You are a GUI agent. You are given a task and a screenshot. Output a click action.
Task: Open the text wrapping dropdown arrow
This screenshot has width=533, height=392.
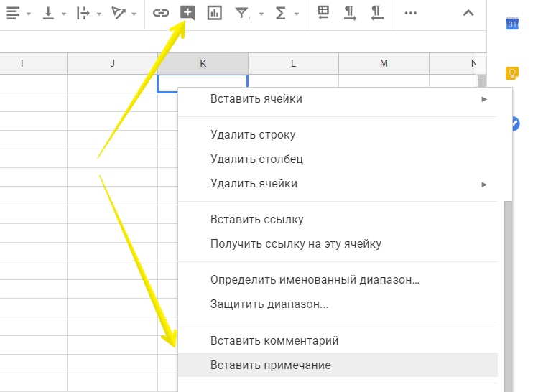point(99,14)
